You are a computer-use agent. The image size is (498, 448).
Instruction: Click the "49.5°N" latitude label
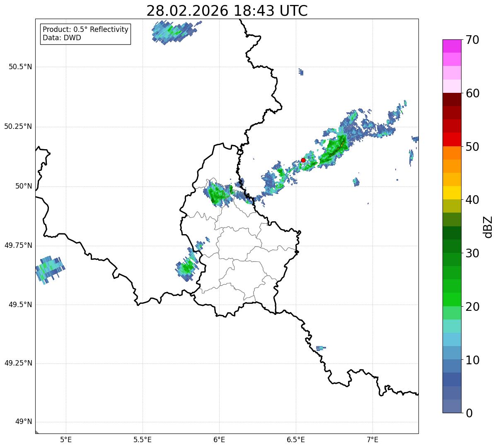20,305
